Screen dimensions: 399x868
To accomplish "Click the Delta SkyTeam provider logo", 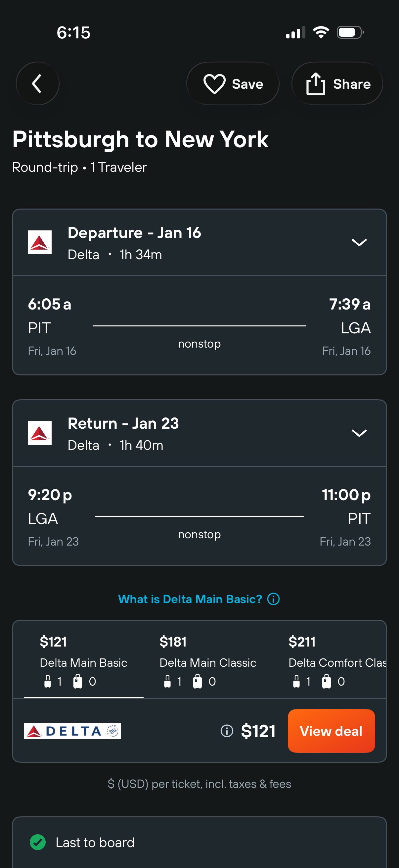I will coord(72,731).
